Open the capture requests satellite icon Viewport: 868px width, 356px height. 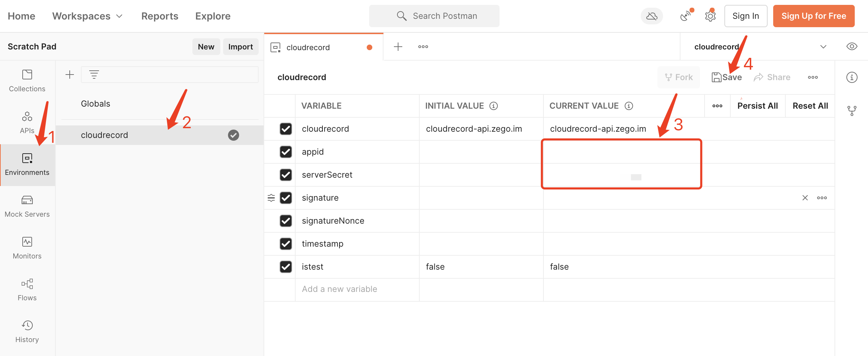[686, 16]
